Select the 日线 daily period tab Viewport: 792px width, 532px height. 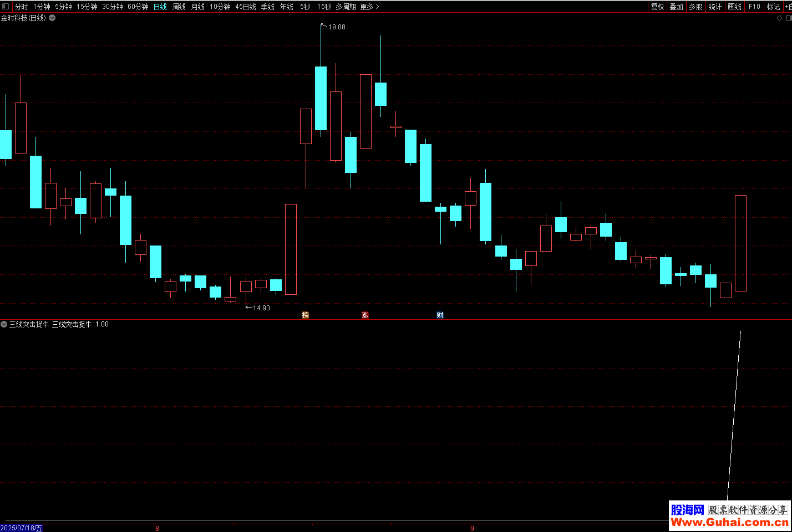tap(160, 7)
